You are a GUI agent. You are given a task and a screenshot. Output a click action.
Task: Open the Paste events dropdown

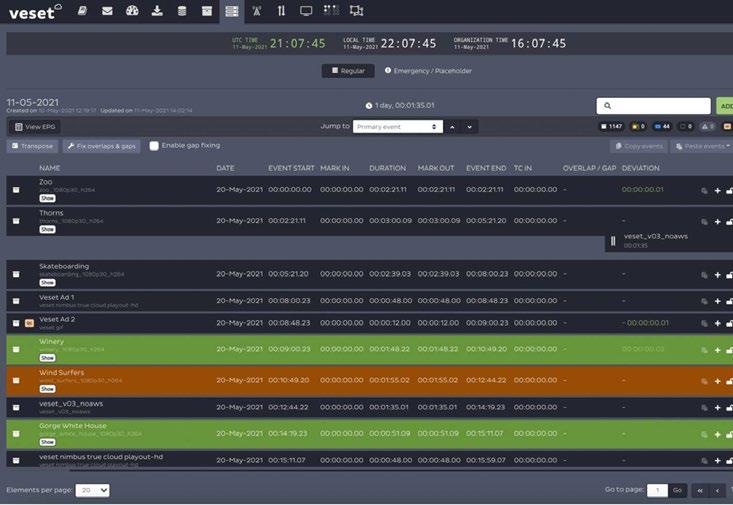pos(703,146)
